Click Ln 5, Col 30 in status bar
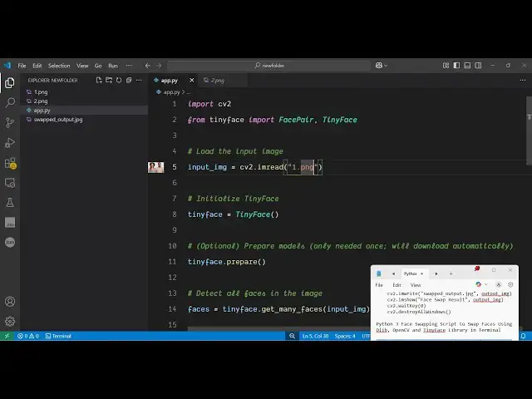 [315, 336]
